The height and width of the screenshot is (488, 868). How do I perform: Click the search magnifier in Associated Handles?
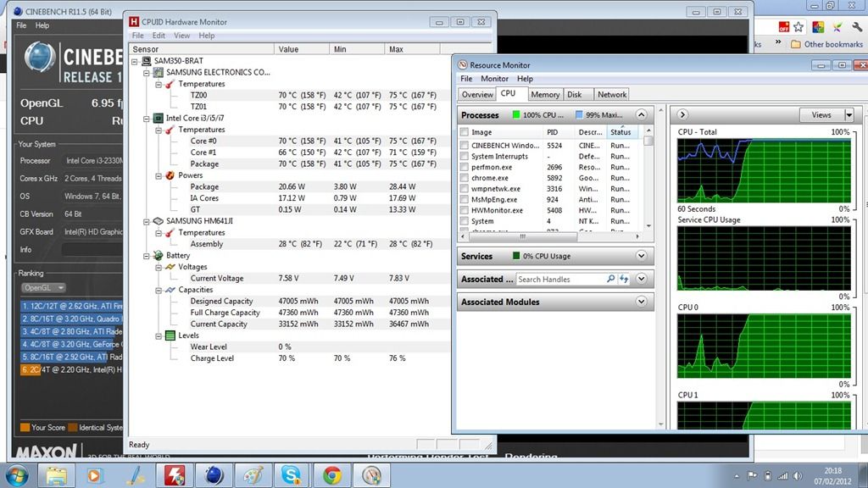(610, 279)
